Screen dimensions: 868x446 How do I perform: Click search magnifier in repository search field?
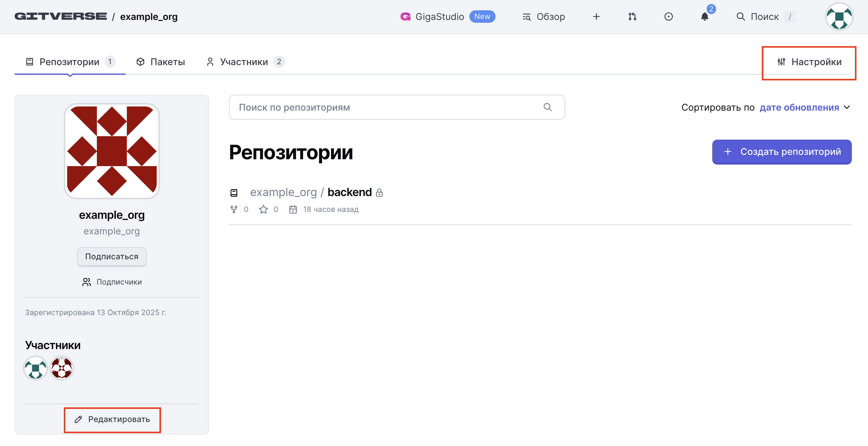click(548, 107)
